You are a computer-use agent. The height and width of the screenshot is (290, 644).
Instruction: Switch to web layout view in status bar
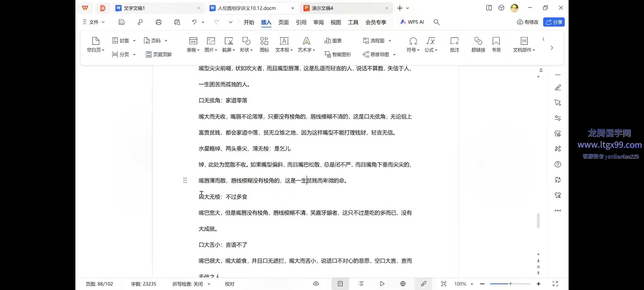click(403, 284)
